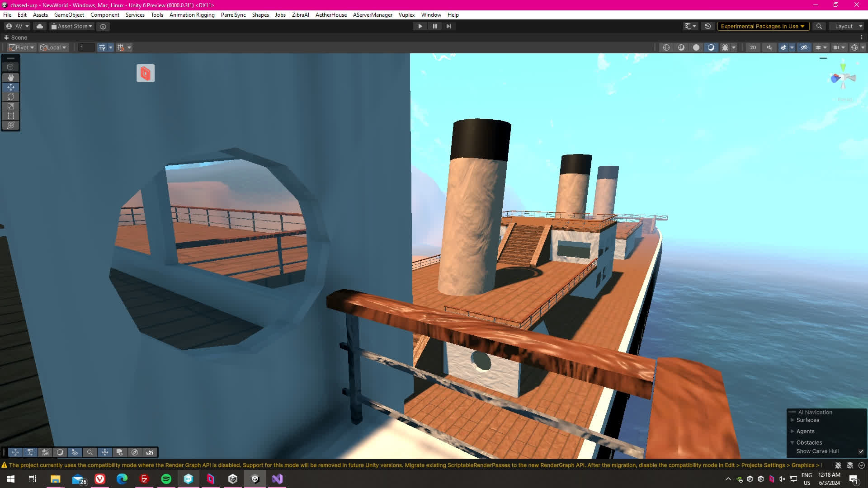Image resolution: width=868 pixels, height=488 pixels.
Task: Open the Local handle rotation dropdown
Action: pyautogui.click(x=53, y=47)
